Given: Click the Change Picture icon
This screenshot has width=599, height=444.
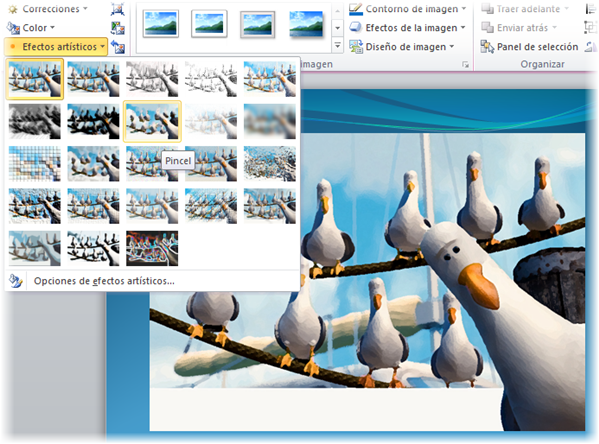Looking at the screenshot, I should (117, 28).
